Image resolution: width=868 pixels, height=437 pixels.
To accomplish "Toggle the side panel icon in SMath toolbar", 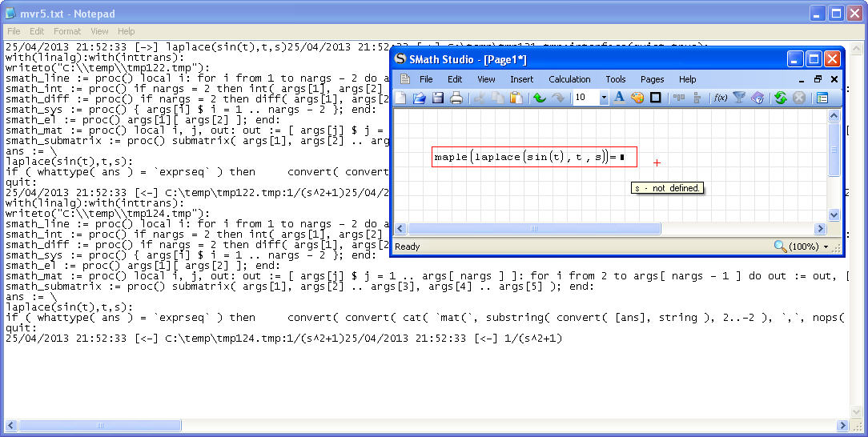I will [822, 98].
